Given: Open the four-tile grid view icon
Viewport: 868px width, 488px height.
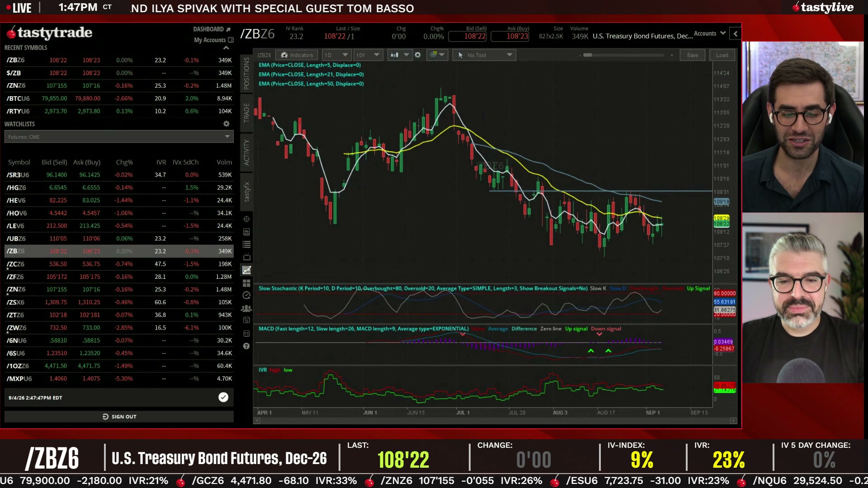Looking at the screenshot, I should point(246,283).
